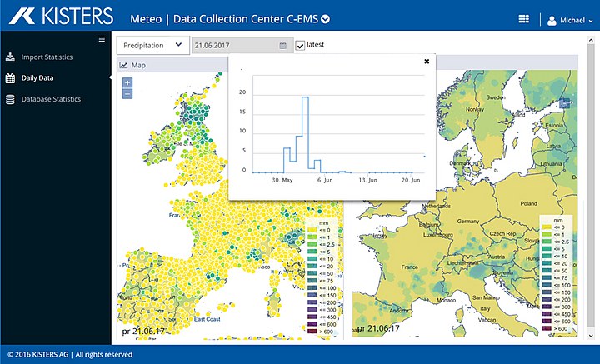This screenshot has height=364, width=600.
Task: Click the Database Statistics stack icon
Action: click(10, 99)
